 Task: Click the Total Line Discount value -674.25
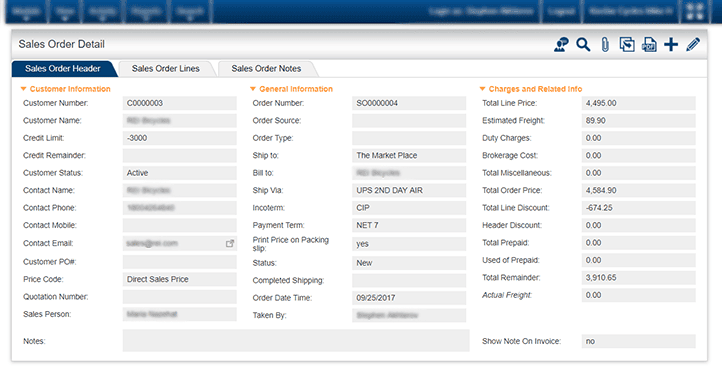(638, 208)
